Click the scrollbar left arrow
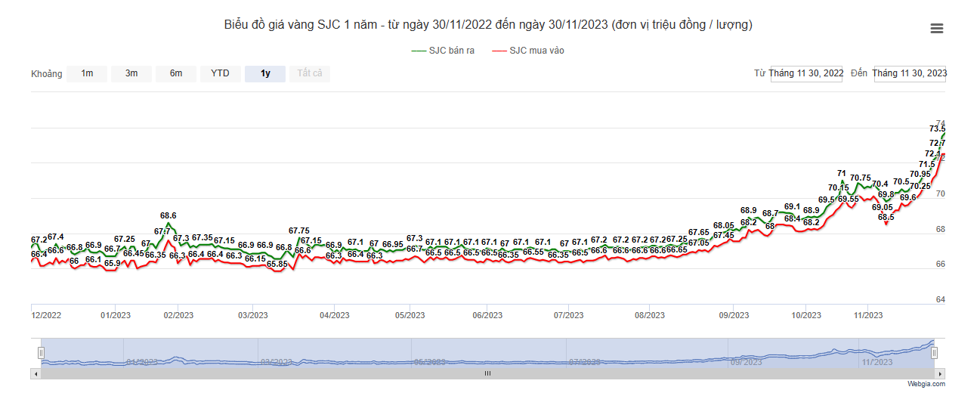This screenshot has width=980, height=393. click(x=36, y=373)
